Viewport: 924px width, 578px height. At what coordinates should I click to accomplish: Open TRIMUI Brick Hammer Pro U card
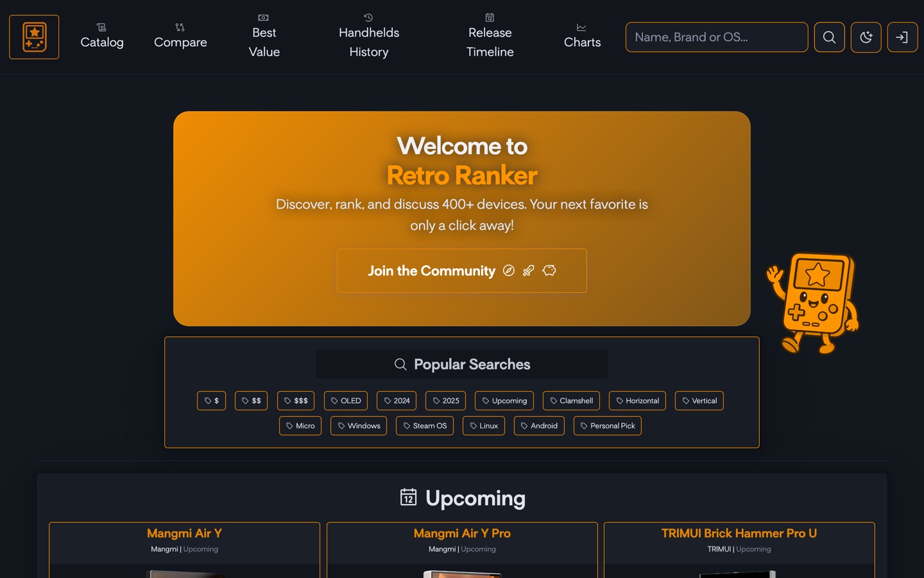pos(739,550)
